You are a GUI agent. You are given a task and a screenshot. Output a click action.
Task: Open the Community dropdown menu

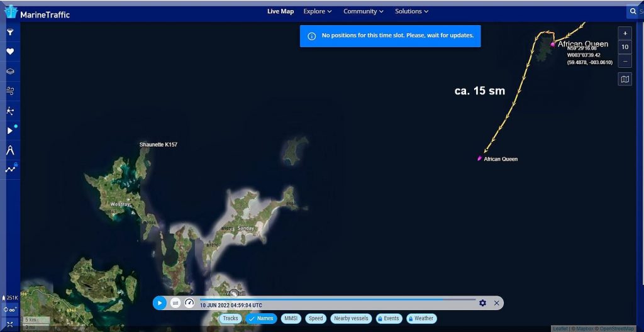[364, 11]
